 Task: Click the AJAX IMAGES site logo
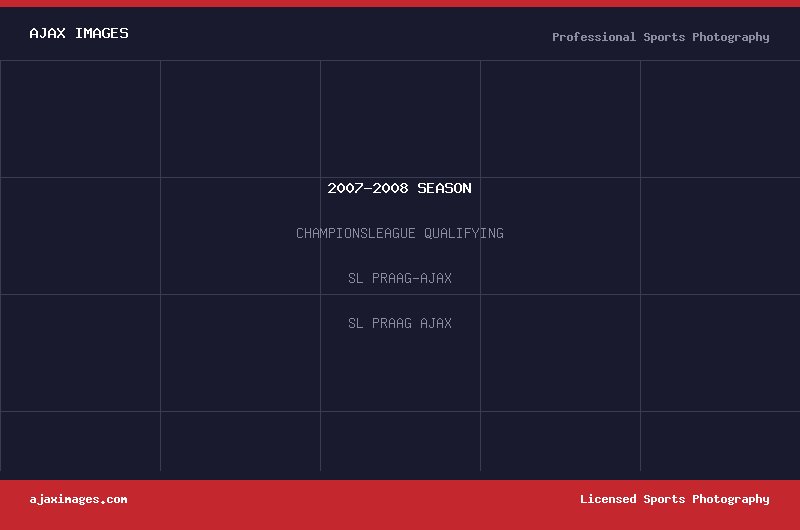point(79,33)
